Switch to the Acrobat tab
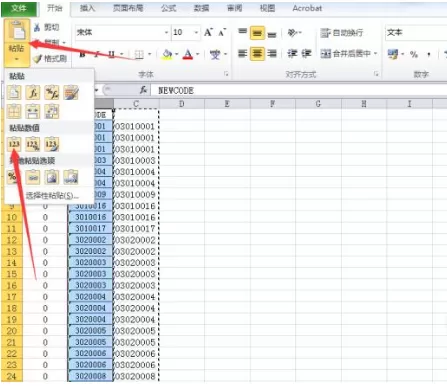The height and width of the screenshot is (386, 447). click(x=307, y=8)
